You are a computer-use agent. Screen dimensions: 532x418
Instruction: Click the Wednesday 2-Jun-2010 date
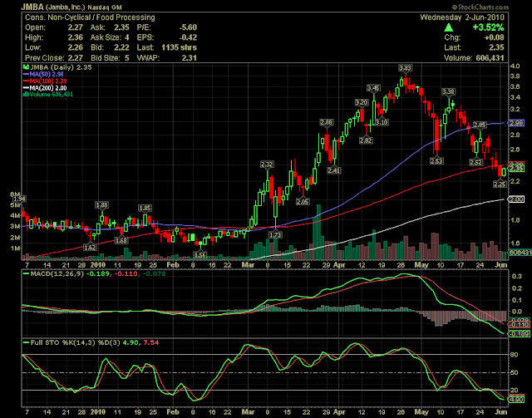[x=462, y=17]
